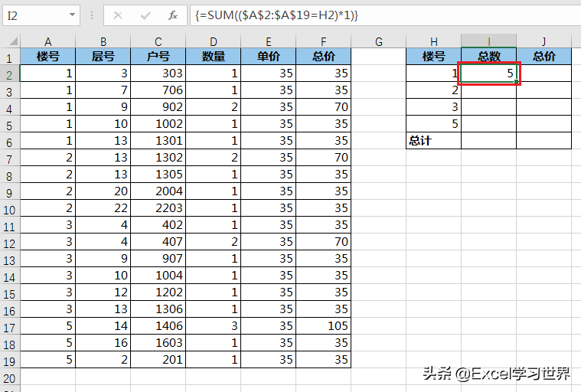Image resolution: width=581 pixels, height=392 pixels.
Task: Click the 总计 label cell
Action: coord(433,141)
